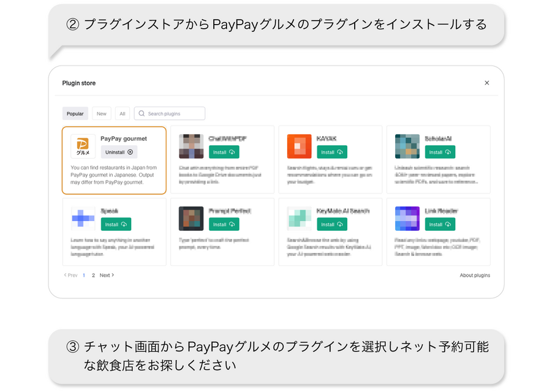This screenshot has height=392, width=547.
Task: Install the KAYAK plugin
Action: (332, 152)
